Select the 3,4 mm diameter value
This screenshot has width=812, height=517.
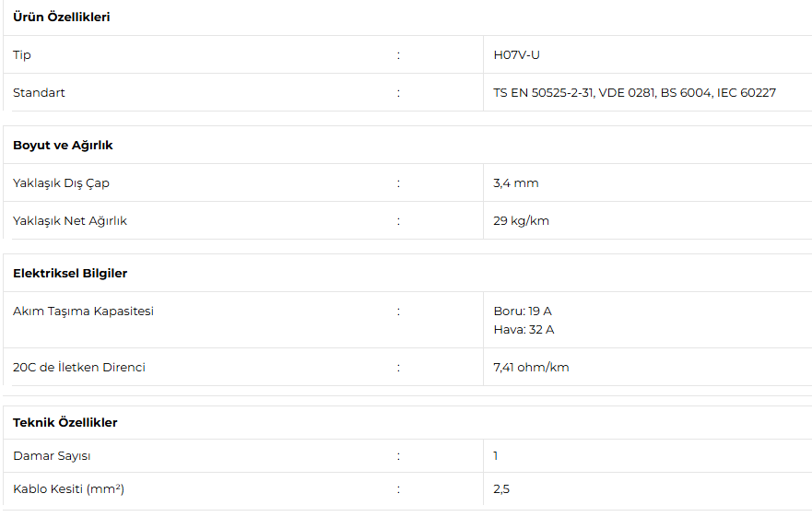516,182
